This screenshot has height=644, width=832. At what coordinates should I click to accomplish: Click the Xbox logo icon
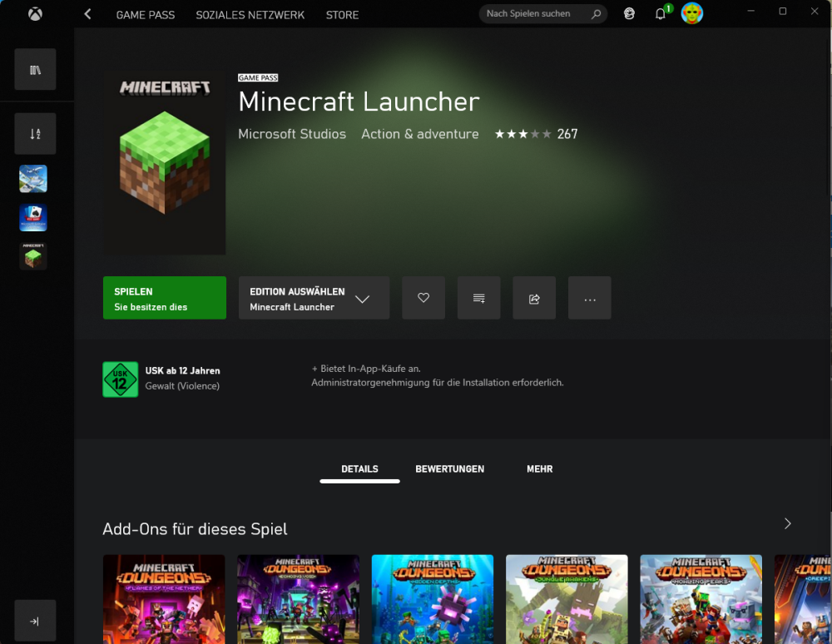tap(35, 14)
